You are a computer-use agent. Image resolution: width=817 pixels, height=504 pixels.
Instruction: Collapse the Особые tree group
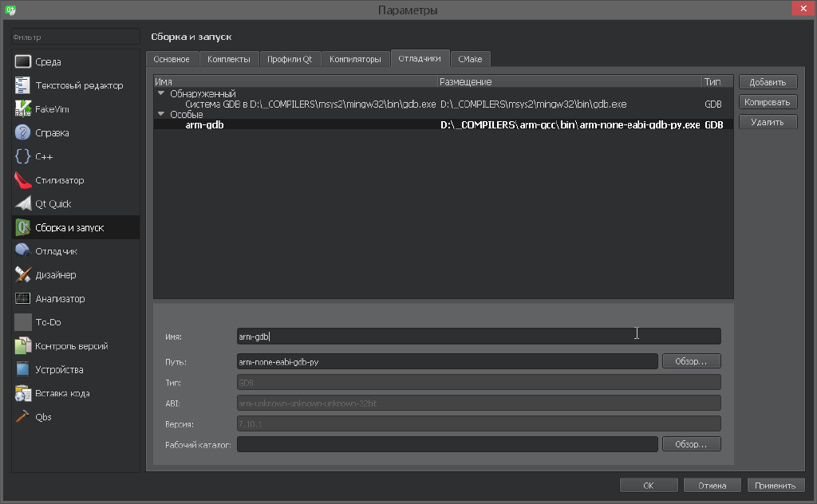161,114
